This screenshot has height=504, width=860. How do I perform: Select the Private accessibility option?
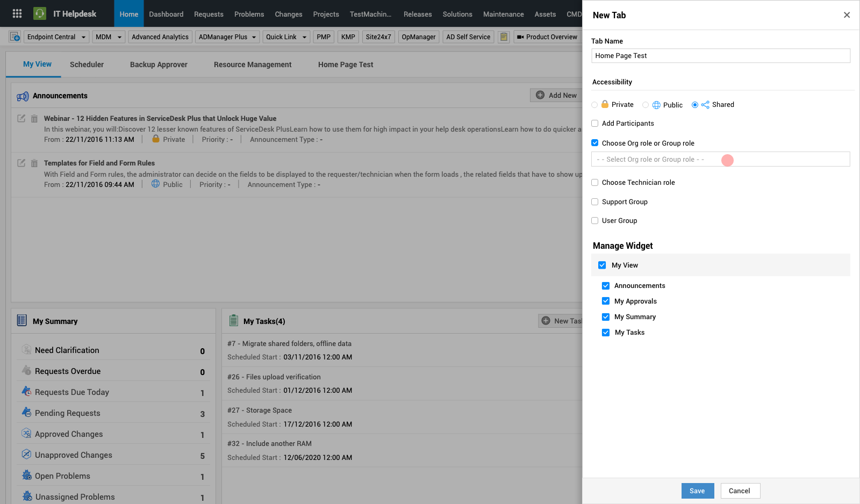594,104
